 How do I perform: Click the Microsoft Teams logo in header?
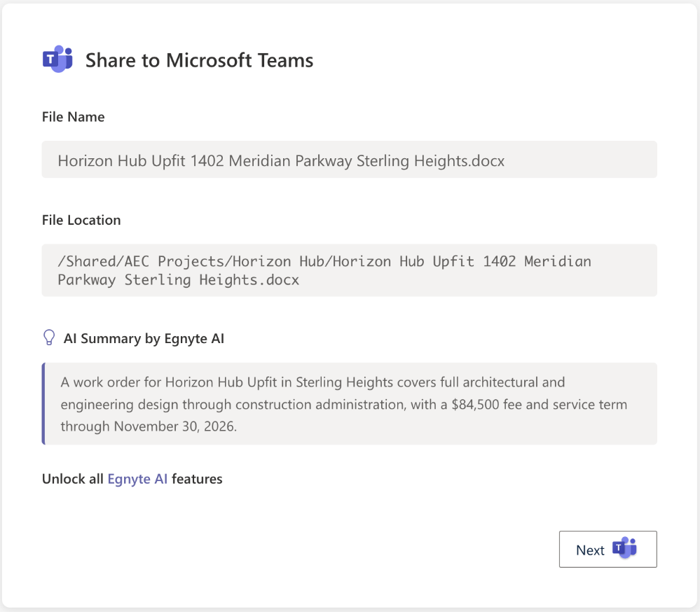(x=57, y=59)
